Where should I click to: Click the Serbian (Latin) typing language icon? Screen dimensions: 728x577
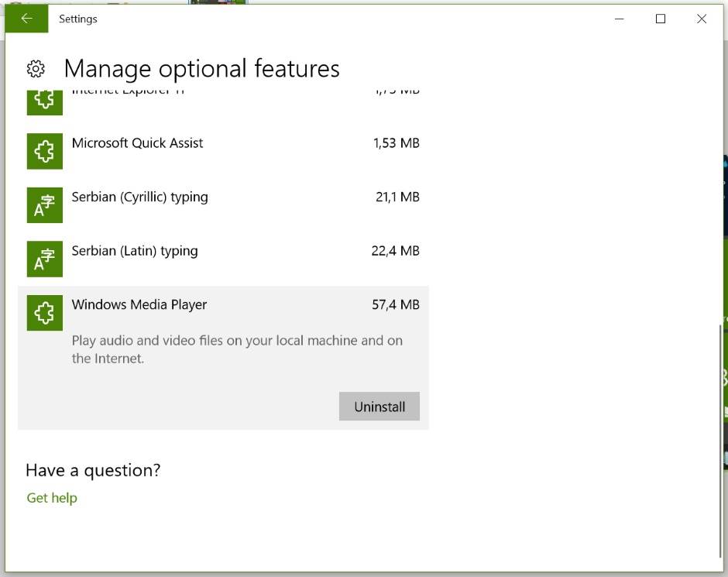[x=45, y=259]
